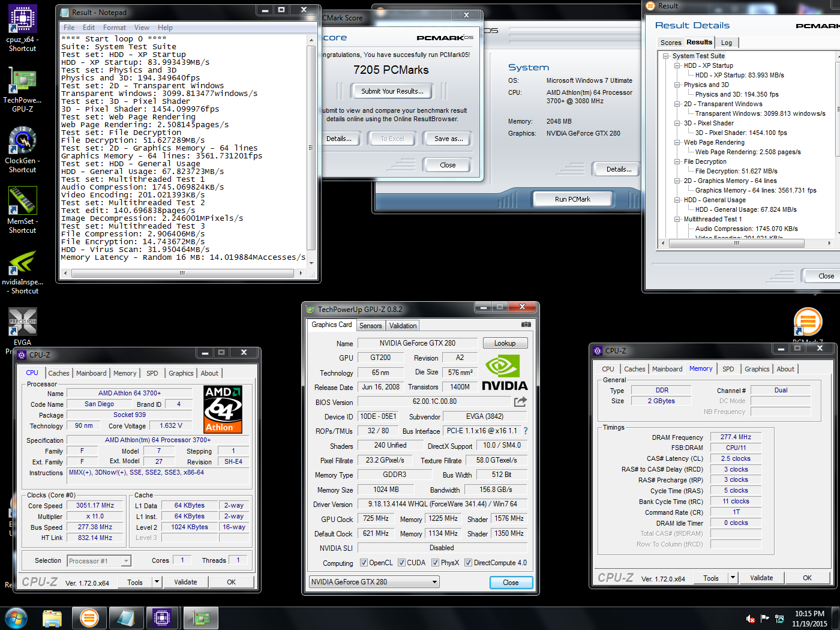Open the Scores tab in Result Details
This screenshot has width=840, height=630.
tap(670, 43)
